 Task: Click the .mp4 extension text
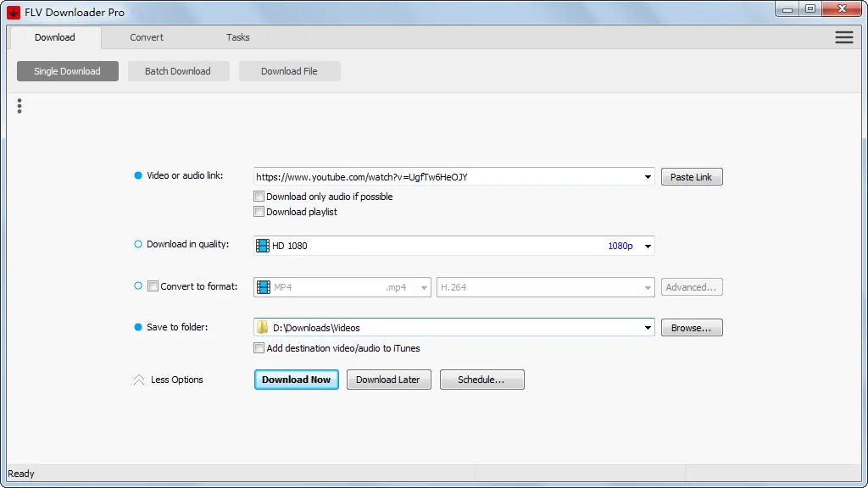(396, 287)
